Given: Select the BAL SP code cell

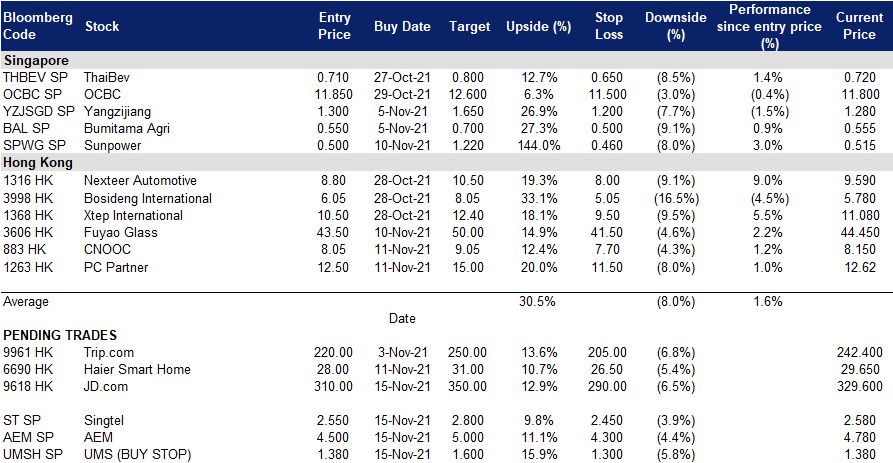Looking at the screenshot, I should click(x=26, y=129).
